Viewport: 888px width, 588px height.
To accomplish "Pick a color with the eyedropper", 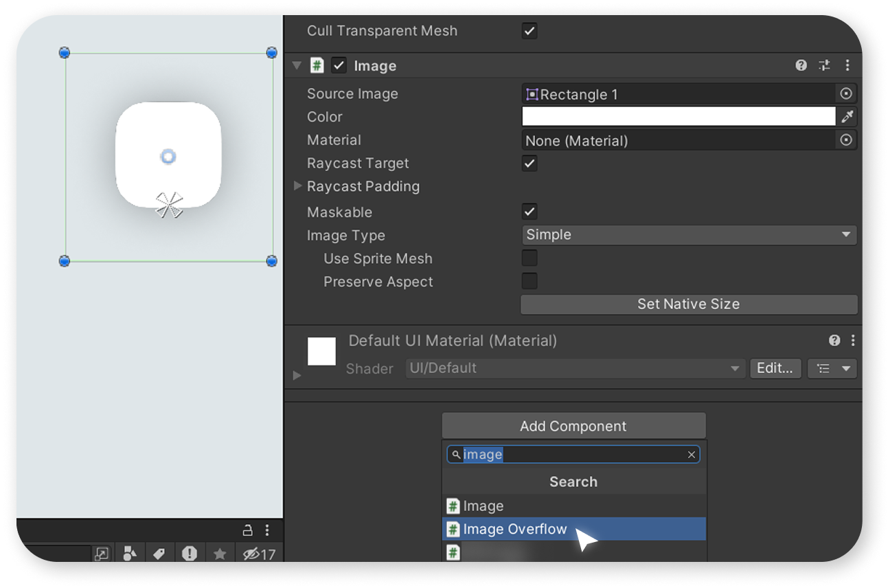I will (x=847, y=117).
